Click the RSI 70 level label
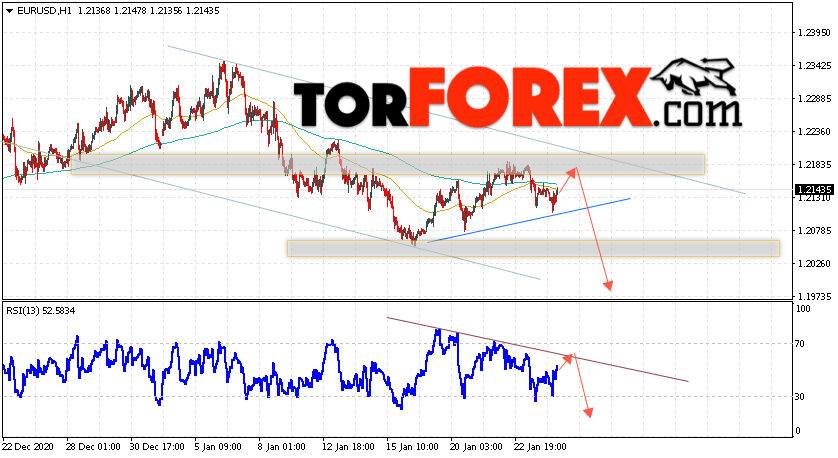The width and height of the screenshot is (838, 458). pos(800,344)
